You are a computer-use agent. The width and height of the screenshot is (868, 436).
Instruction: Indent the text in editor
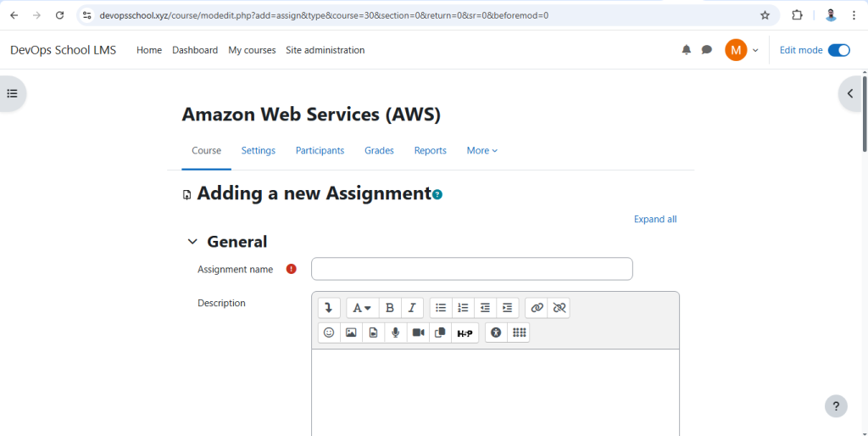pyautogui.click(x=507, y=307)
